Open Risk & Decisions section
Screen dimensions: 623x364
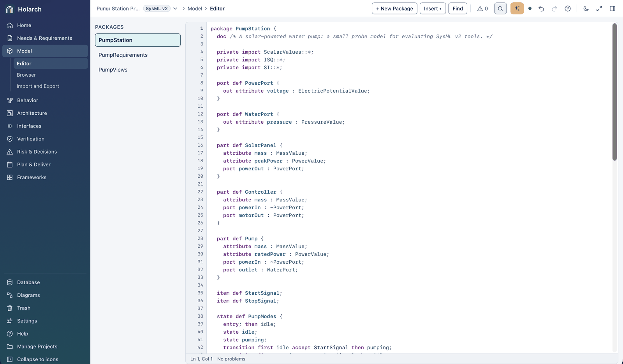[45, 152]
